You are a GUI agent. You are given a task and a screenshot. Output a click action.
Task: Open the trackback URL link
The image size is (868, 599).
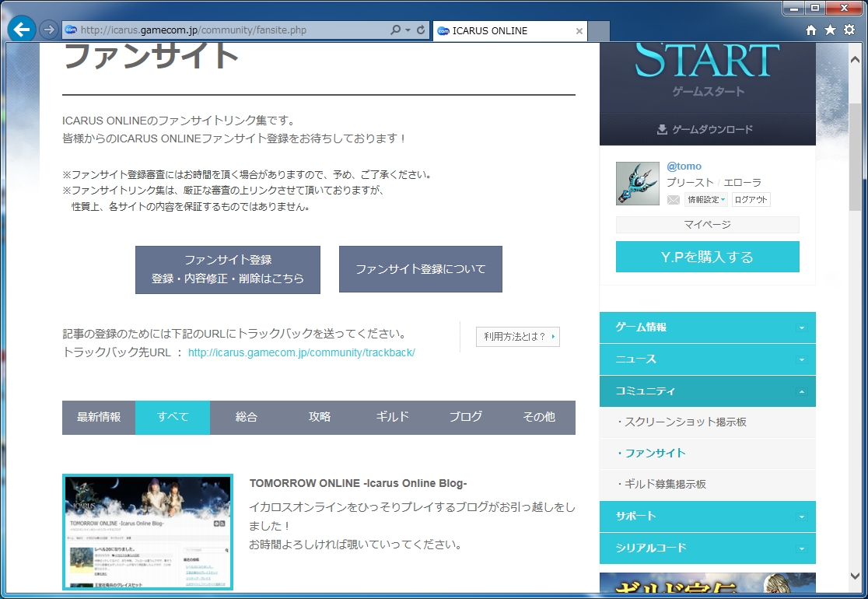point(302,352)
